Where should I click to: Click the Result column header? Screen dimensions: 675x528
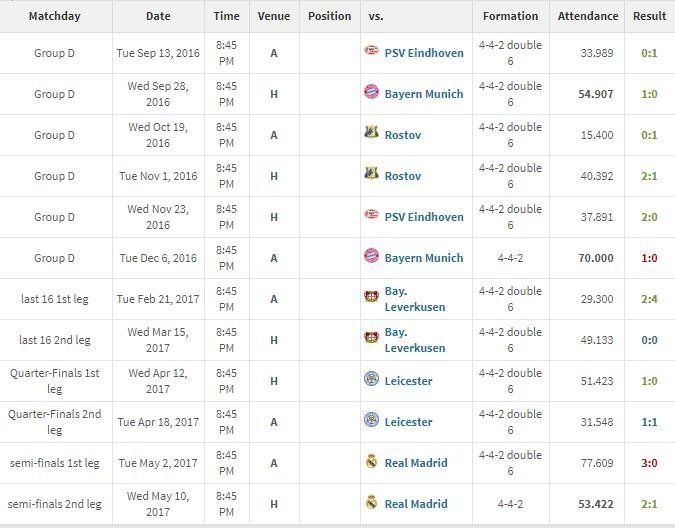(x=649, y=16)
